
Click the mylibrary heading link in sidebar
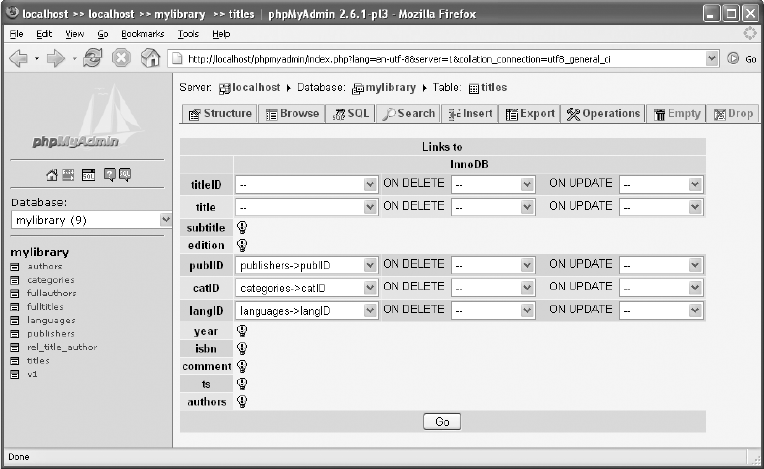point(39,252)
